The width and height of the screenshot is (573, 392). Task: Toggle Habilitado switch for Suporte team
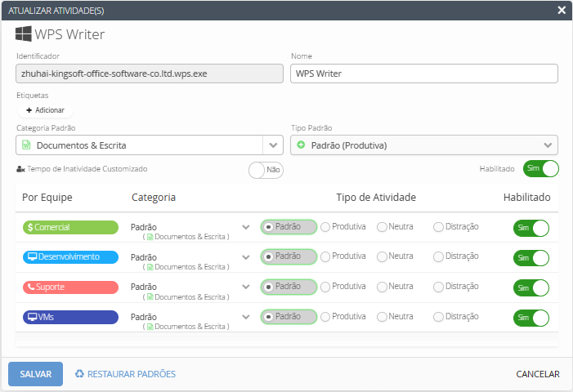[x=531, y=288]
